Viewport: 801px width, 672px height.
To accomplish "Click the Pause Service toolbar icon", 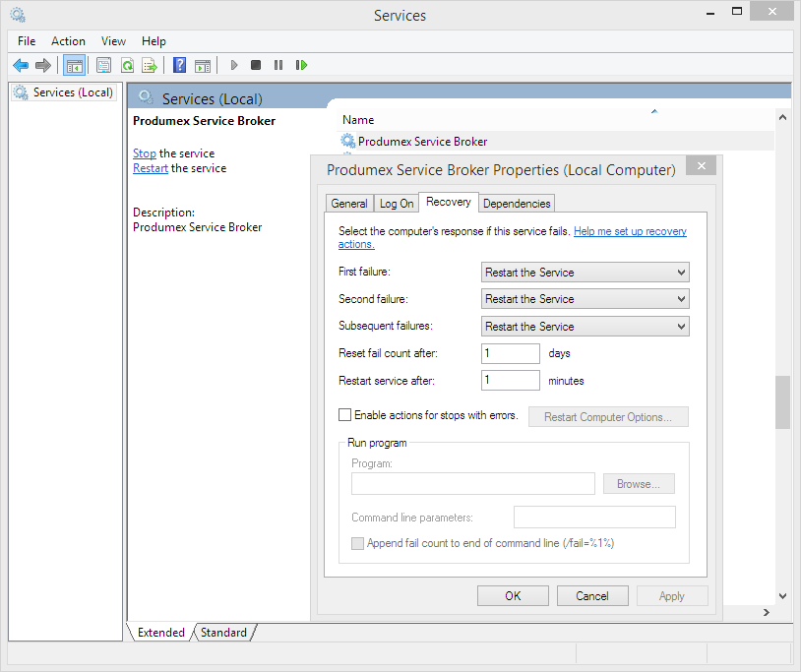I will click(278, 65).
